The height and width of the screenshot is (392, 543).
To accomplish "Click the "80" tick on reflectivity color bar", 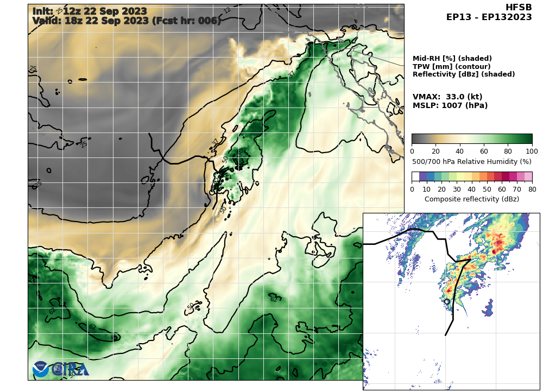I will pyautogui.click(x=532, y=189).
